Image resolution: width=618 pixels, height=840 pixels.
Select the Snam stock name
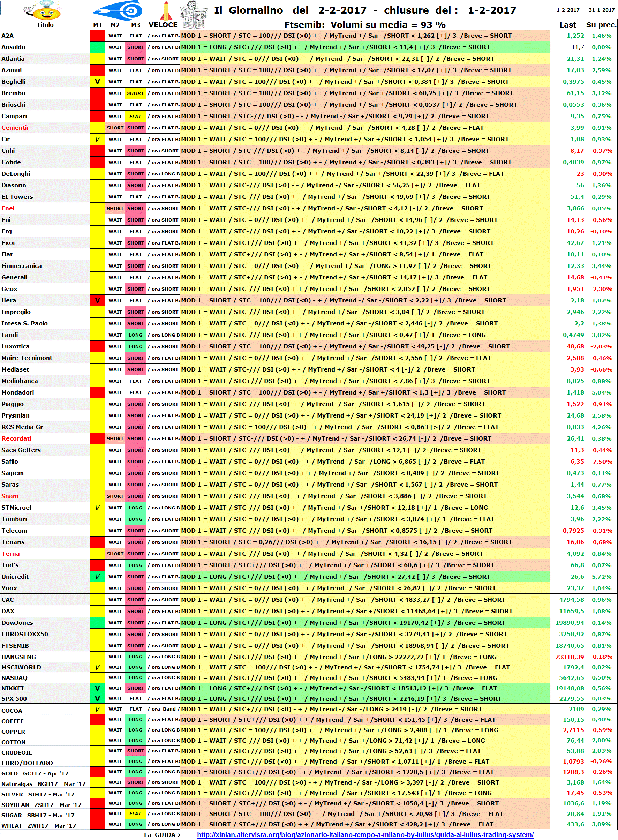(x=10, y=496)
